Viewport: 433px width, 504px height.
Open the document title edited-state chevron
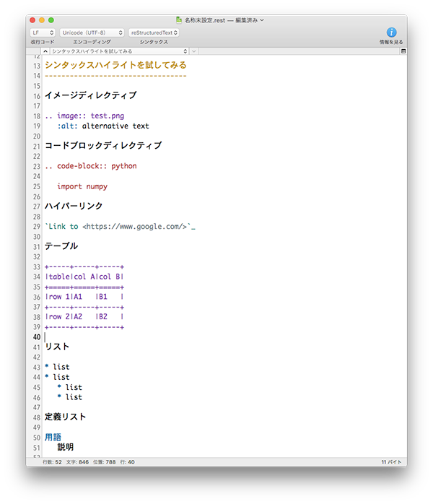(x=262, y=20)
